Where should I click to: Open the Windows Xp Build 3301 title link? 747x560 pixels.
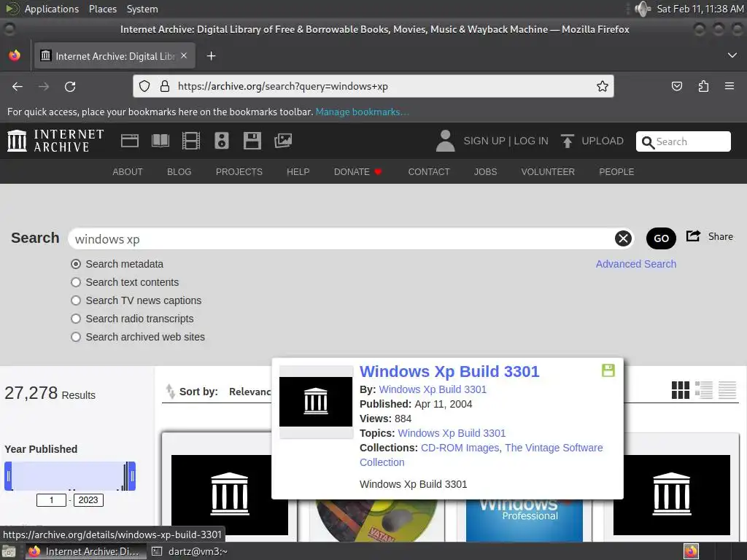[449, 371]
